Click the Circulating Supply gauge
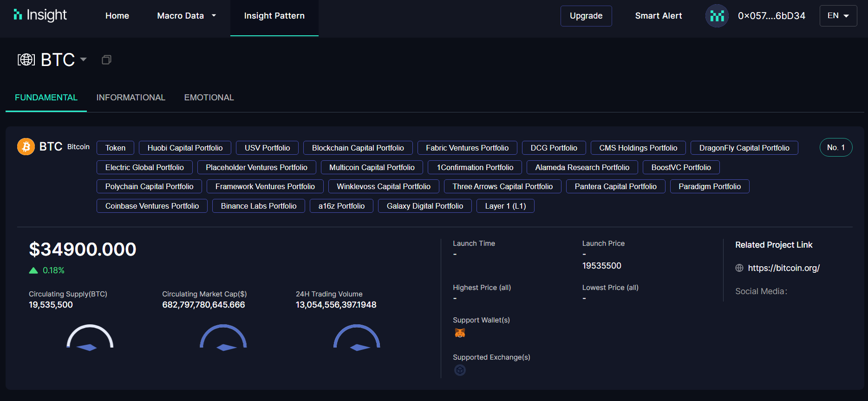The image size is (868, 401). point(90,337)
